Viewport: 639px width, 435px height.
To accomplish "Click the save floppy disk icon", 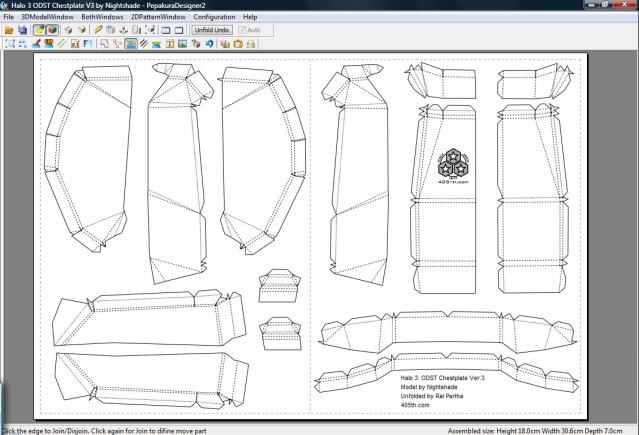I will (x=22, y=30).
